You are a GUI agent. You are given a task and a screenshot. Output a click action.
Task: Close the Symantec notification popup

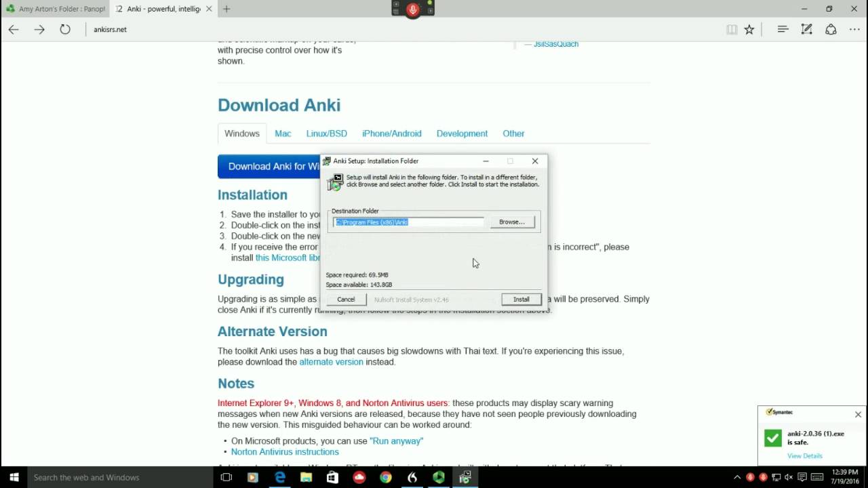(858, 414)
